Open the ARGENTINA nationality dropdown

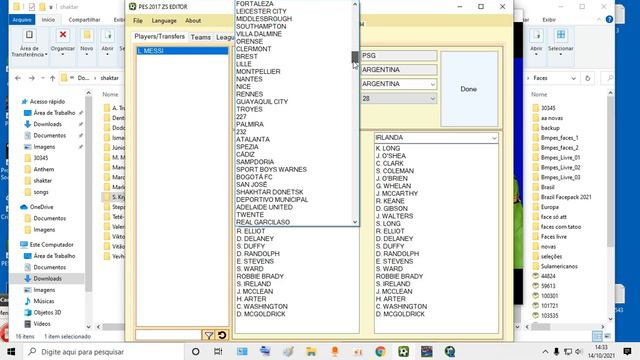tap(432, 84)
